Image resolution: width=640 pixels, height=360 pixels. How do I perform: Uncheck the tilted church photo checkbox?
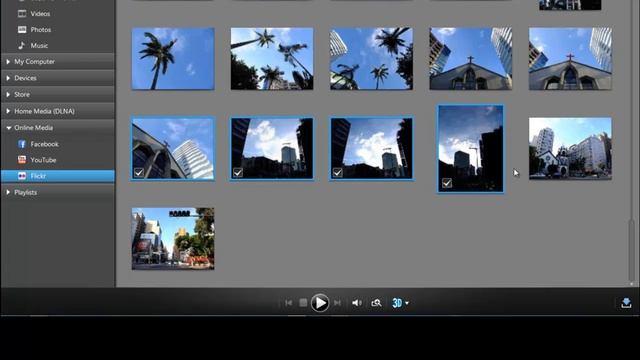pyautogui.click(x=139, y=173)
